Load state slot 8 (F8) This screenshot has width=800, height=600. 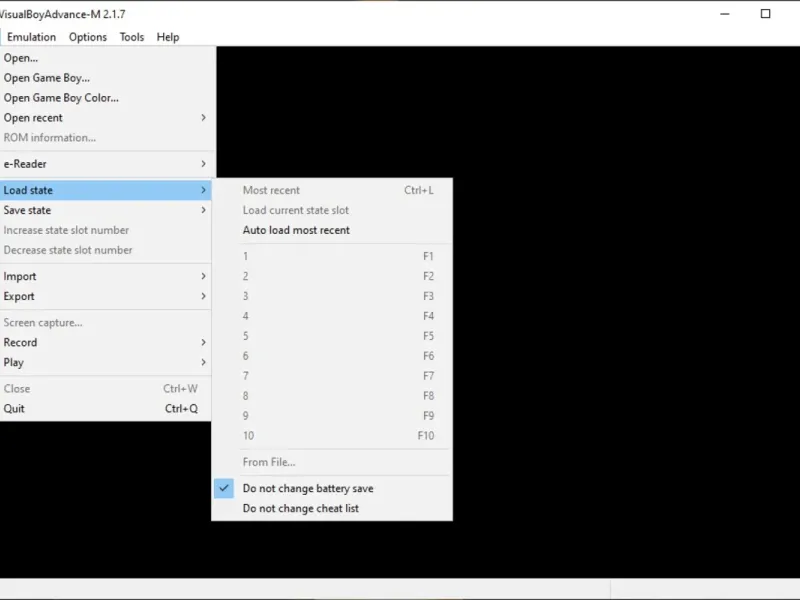coord(332,395)
